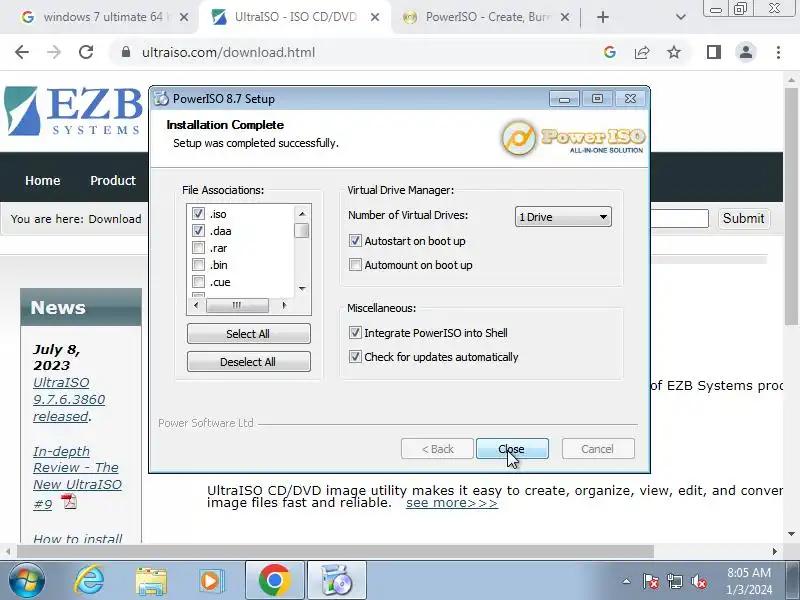Open the share page icon
800x600 pixels.
(x=642, y=52)
